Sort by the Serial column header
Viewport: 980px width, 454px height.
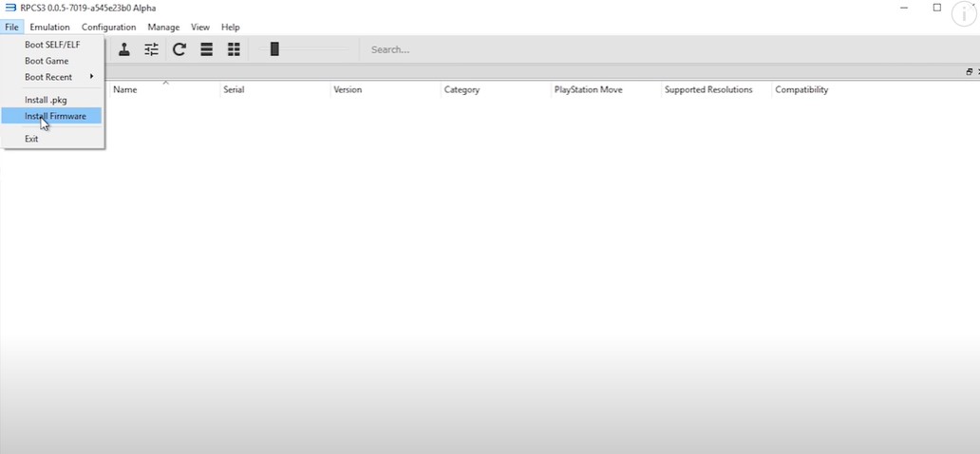pos(275,89)
